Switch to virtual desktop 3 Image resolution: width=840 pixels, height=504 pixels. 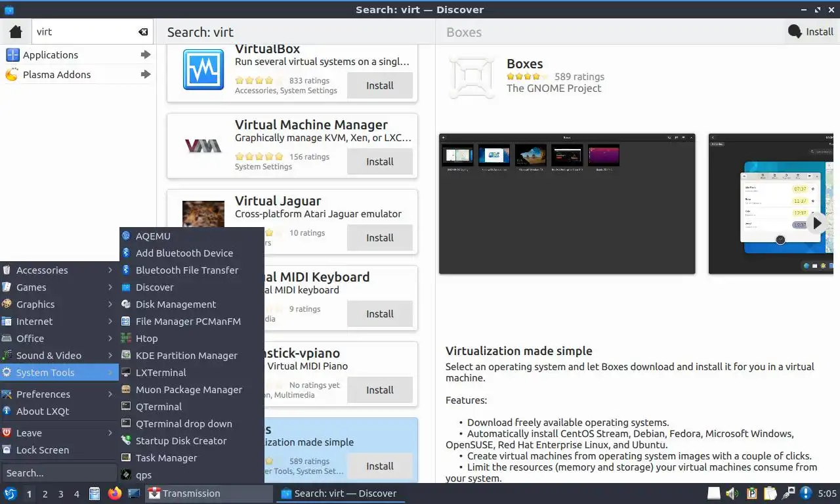[x=60, y=493]
